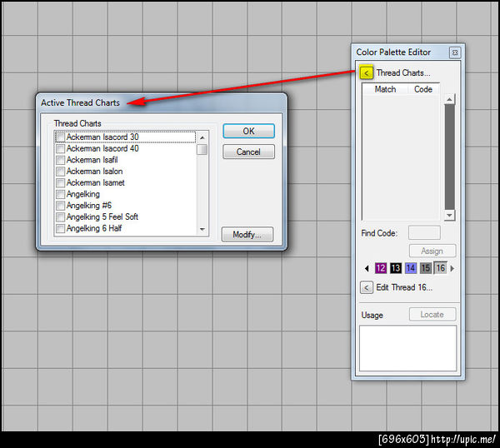Screen dimensions: 500x448
Task: Close the Color Palette Editor panel
Action: [455, 52]
